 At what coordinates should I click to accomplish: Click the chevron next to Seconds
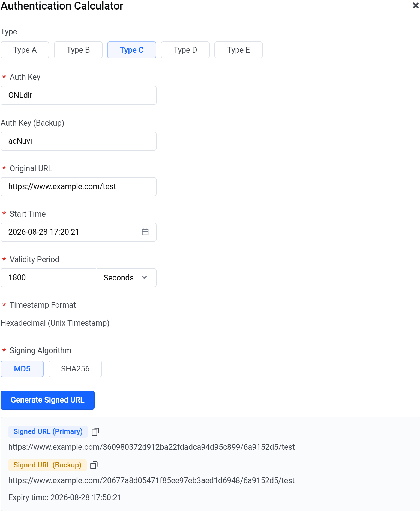(145, 277)
